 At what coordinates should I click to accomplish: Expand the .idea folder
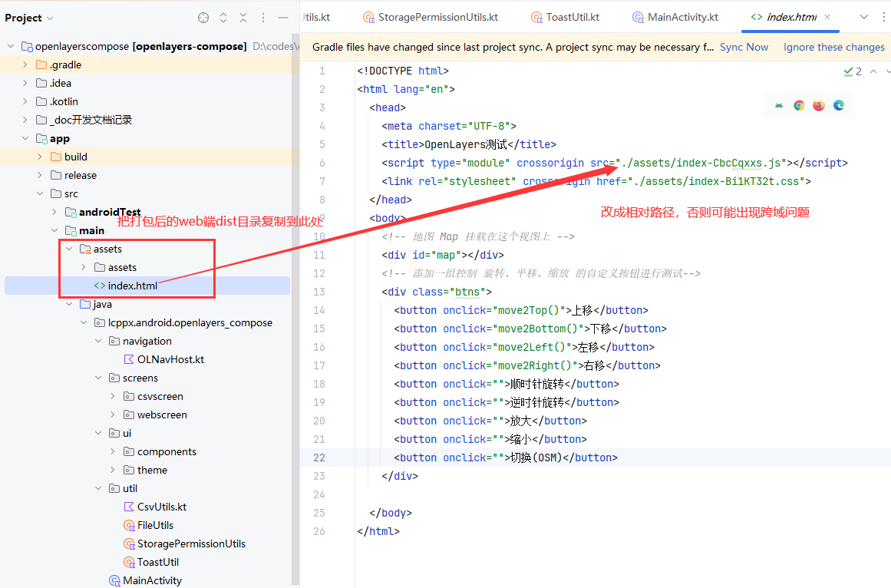click(x=25, y=83)
